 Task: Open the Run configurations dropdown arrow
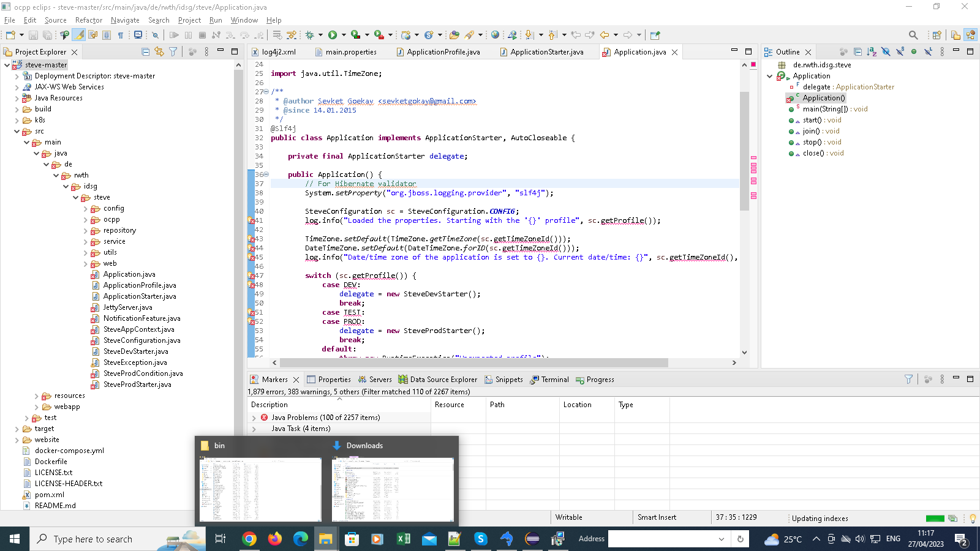(x=344, y=35)
